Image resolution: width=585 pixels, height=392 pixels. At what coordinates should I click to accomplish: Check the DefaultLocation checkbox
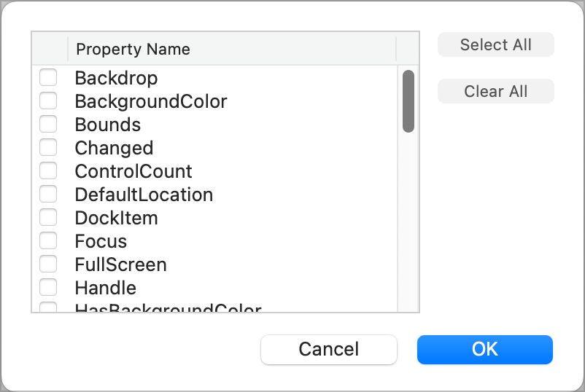tap(48, 194)
